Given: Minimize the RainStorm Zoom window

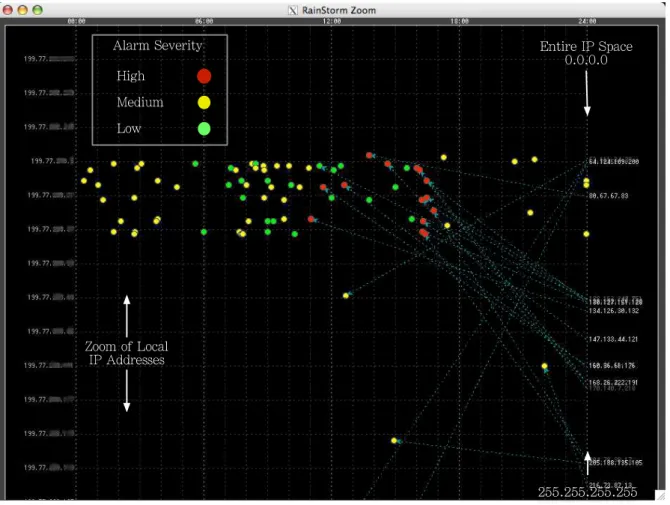Looking at the screenshot, I should click(23, 10).
